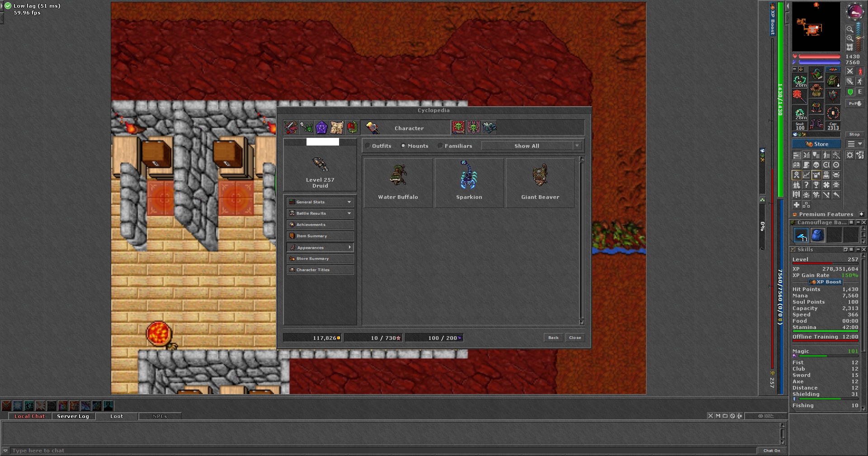
Task: Select the Outfits radio button
Action: 368,146
